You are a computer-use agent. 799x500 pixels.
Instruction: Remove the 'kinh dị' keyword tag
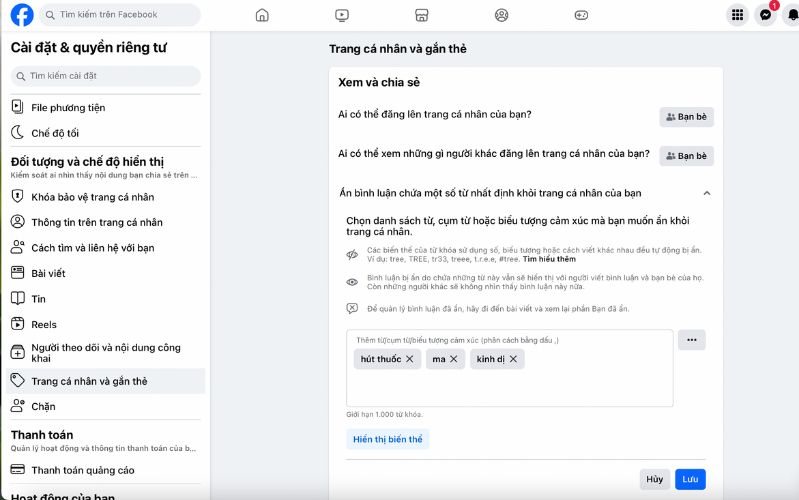513,359
